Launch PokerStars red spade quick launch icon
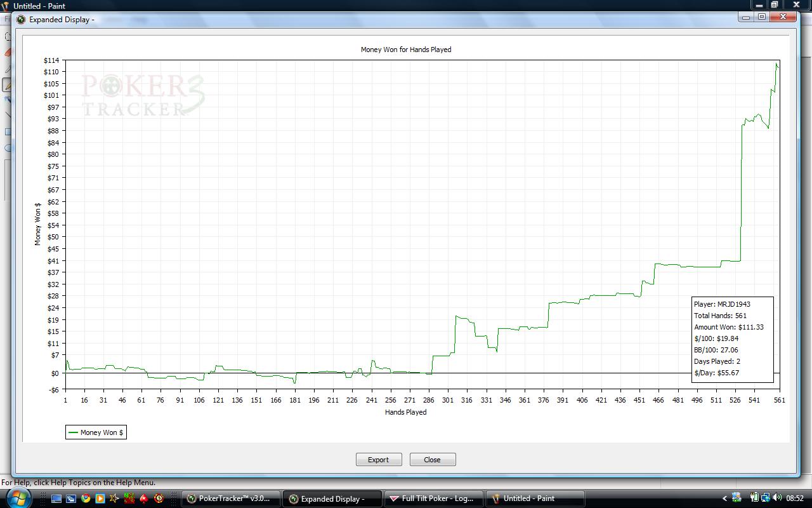This screenshot has height=508, width=812. pos(144,498)
